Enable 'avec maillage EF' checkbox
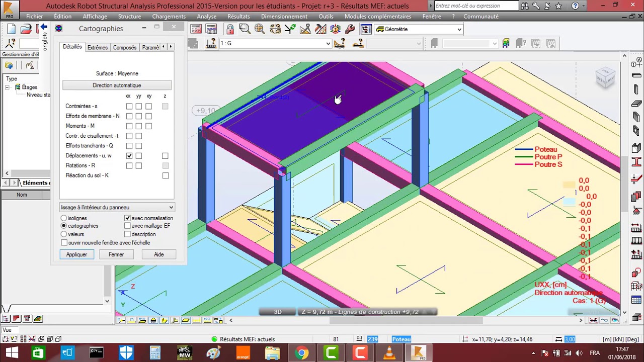 point(127,226)
